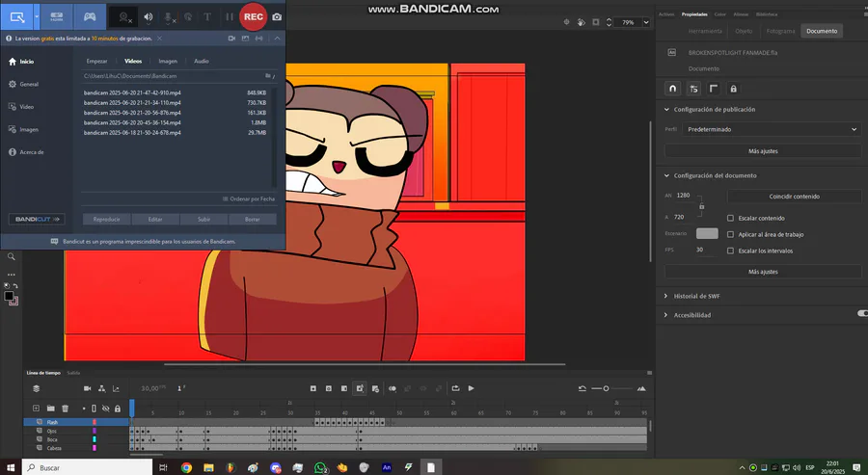Toggle speaker sound in Bandicam toolbar
This screenshot has height=475, width=868.
point(148,17)
